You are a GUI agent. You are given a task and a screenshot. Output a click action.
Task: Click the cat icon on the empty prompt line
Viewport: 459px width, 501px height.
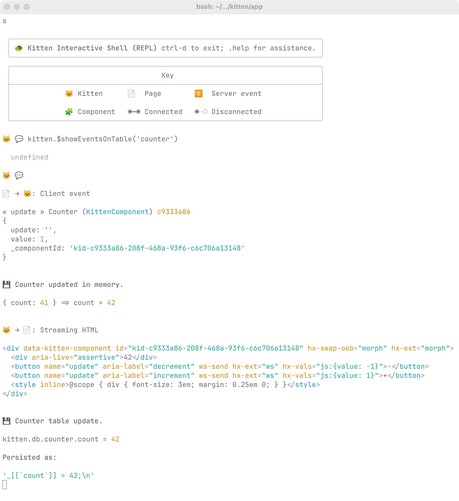pos(6,175)
